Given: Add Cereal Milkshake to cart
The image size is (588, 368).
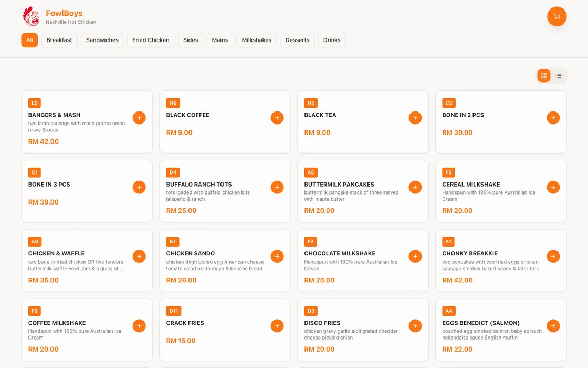Looking at the screenshot, I should point(553,187).
